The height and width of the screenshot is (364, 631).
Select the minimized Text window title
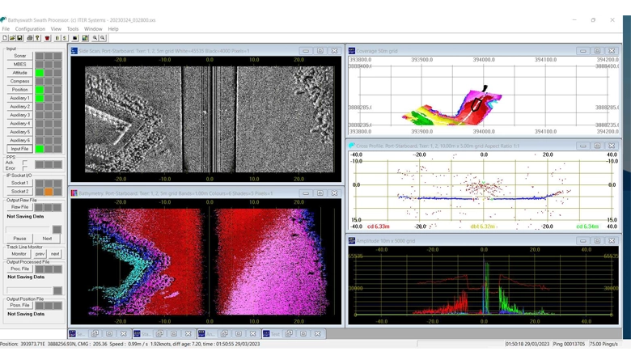[275, 333]
